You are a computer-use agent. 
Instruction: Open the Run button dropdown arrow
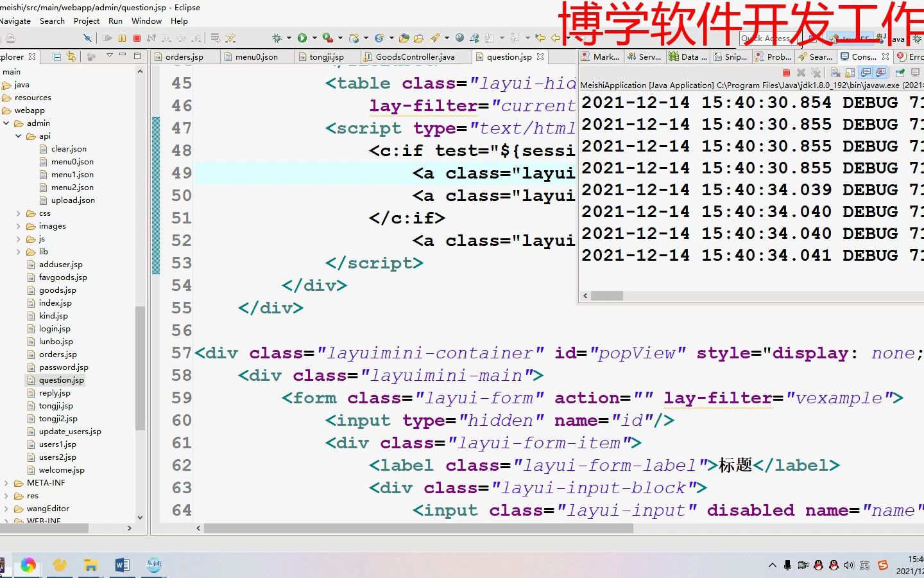[314, 38]
